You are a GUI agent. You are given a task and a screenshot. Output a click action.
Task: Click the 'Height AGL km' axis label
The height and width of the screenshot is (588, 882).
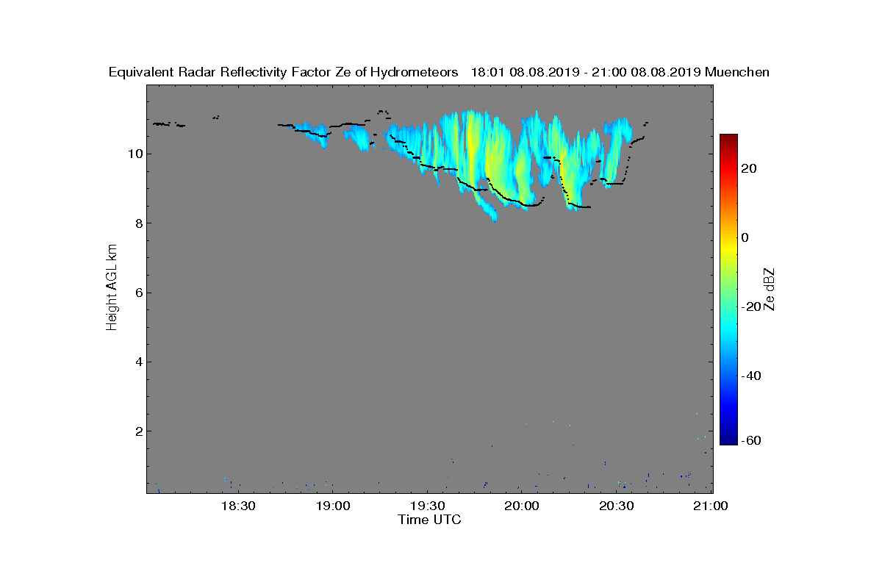click(x=112, y=288)
